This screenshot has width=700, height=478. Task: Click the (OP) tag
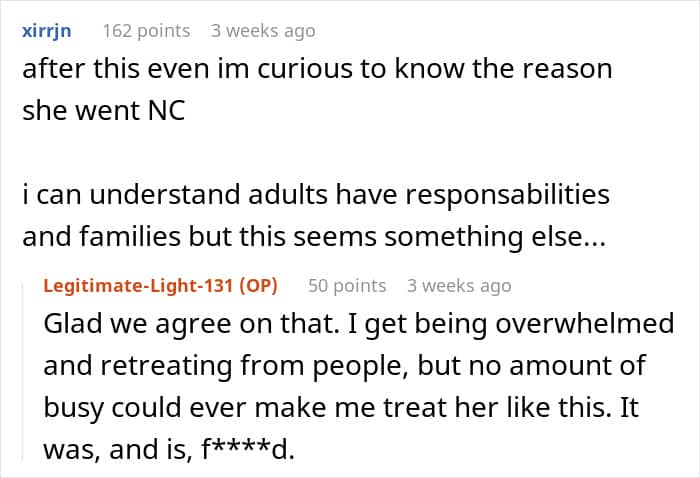click(254, 286)
